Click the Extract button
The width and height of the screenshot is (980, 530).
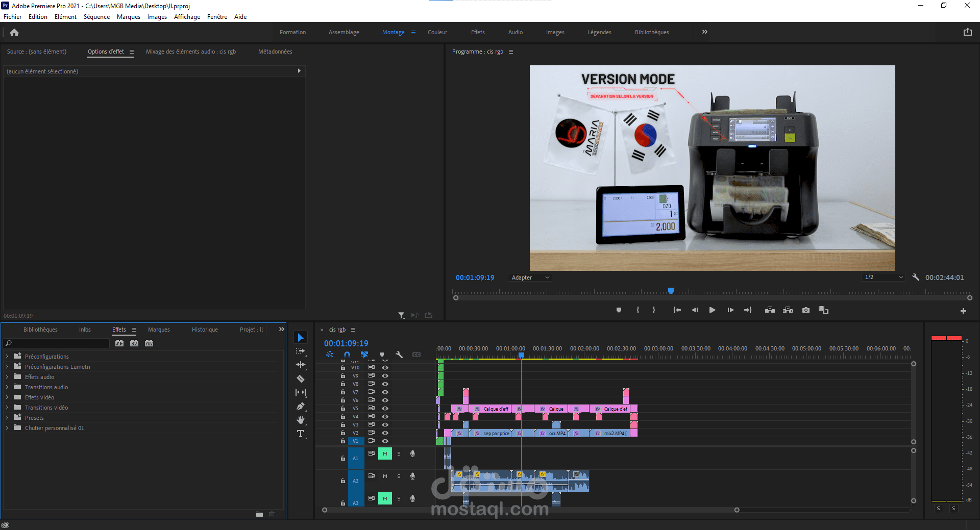point(788,310)
